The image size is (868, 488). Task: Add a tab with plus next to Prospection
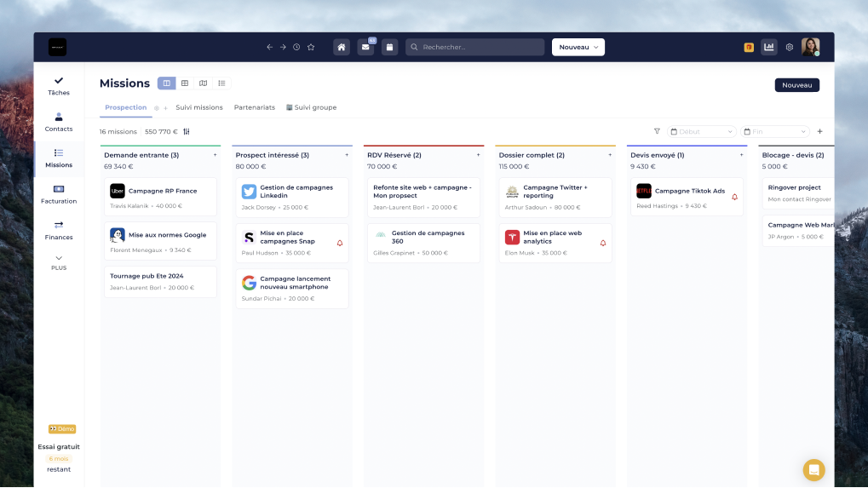tap(165, 108)
